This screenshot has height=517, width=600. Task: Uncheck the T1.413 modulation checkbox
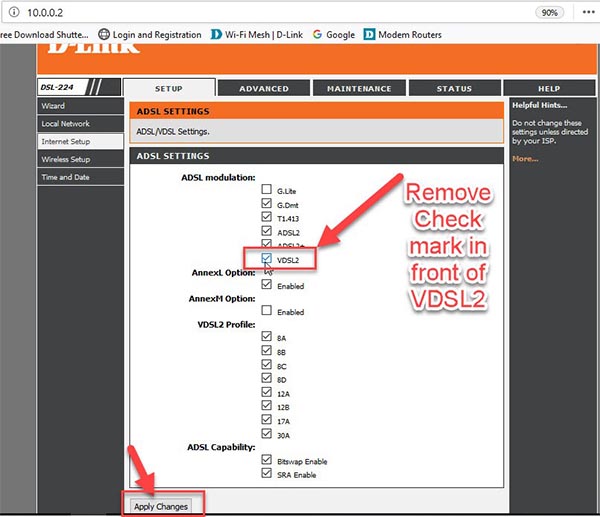[x=266, y=217]
